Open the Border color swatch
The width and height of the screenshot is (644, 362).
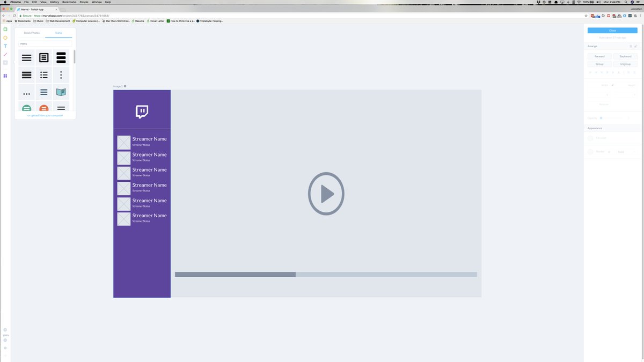pyautogui.click(x=590, y=152)
